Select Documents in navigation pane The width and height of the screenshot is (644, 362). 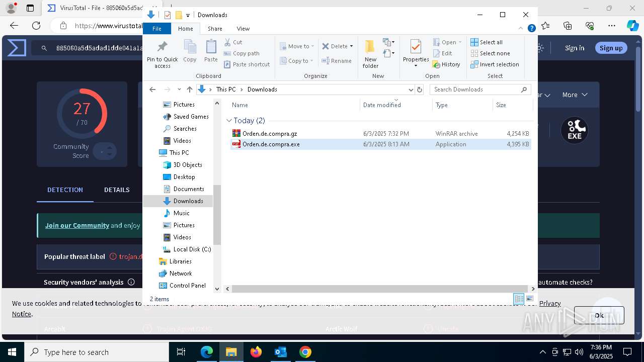(x=183, y=189)
